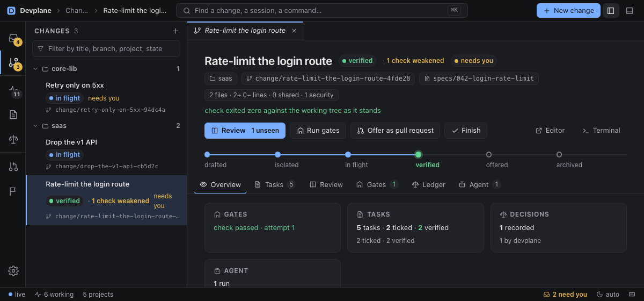The height and width of the screenshot is (301, 644).
Task: Open the flag icon in sidebar
Action: [13, 191]
